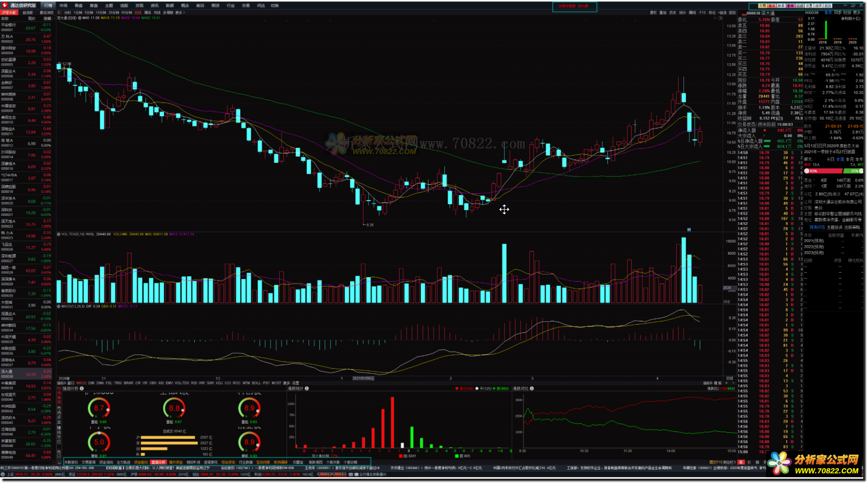Image resolution: width=868 pixels, height=483 pixels.
Task: Click the round status icon before 上证 index
Action: click(2, 474)
